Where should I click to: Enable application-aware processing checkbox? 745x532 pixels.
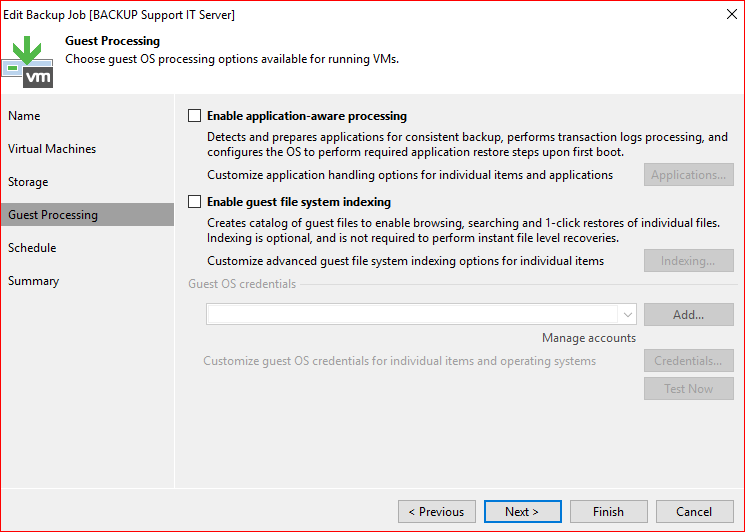(x=195, y=116)
